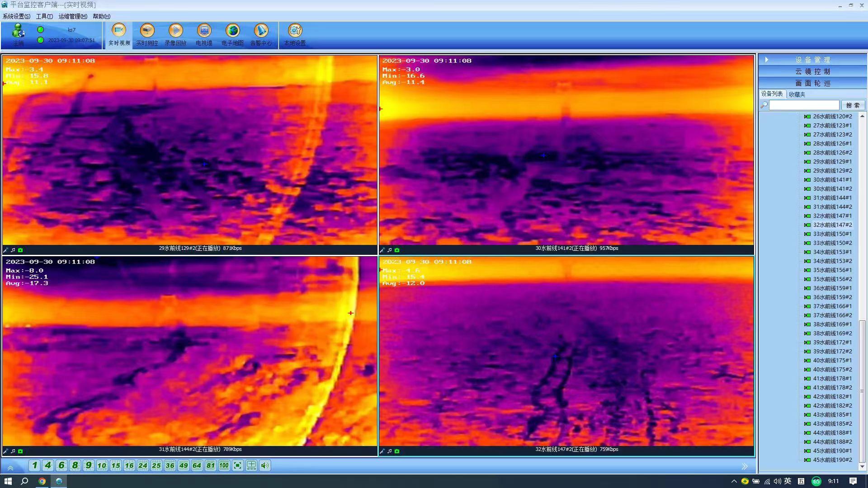Select device 35水前线156#1 in list

[x=832, y=270]
